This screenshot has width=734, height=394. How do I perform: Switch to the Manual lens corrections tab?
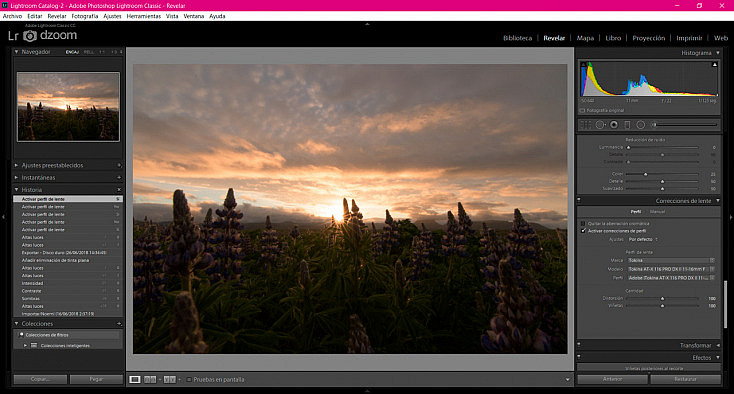point(657,212)
